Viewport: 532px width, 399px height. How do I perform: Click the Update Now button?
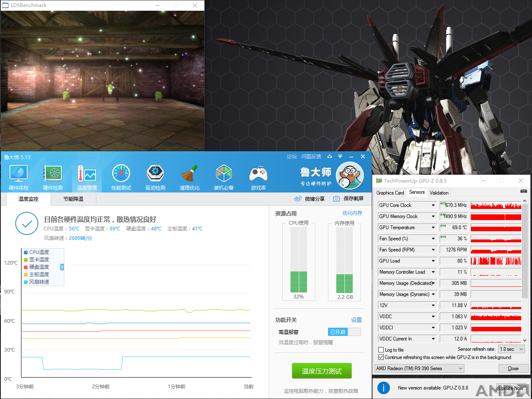click(511, 388)
